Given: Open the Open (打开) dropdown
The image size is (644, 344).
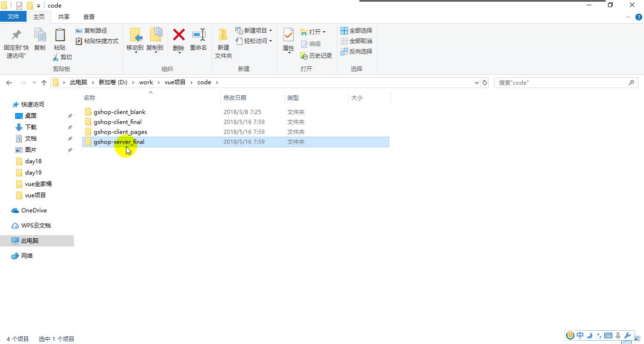Looking at the screenshot, I should (x=313, y=32).
